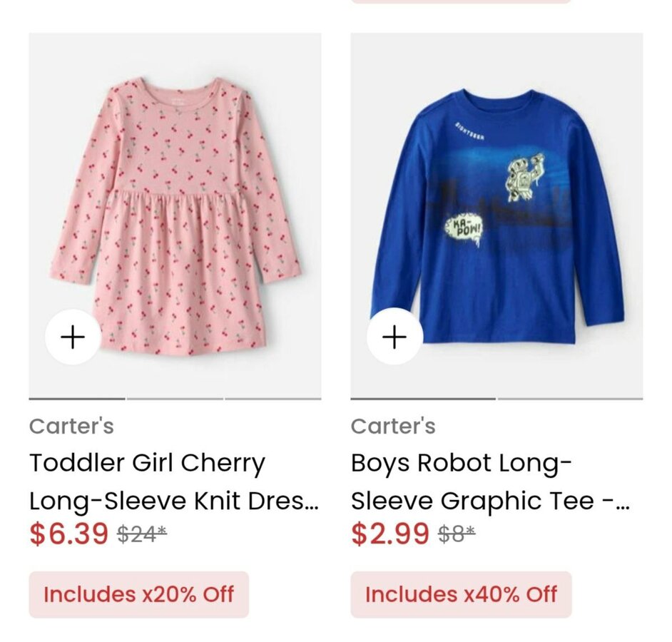Viewport: 672px width, 642px height.
Task: Click the $6.39 sale price
Action: click(x=68, y=534)
